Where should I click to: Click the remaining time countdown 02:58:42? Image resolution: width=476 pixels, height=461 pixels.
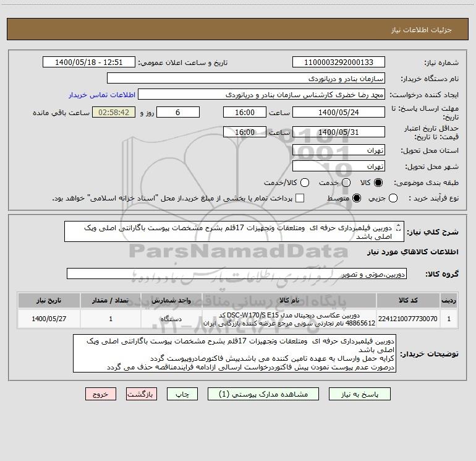114,112
